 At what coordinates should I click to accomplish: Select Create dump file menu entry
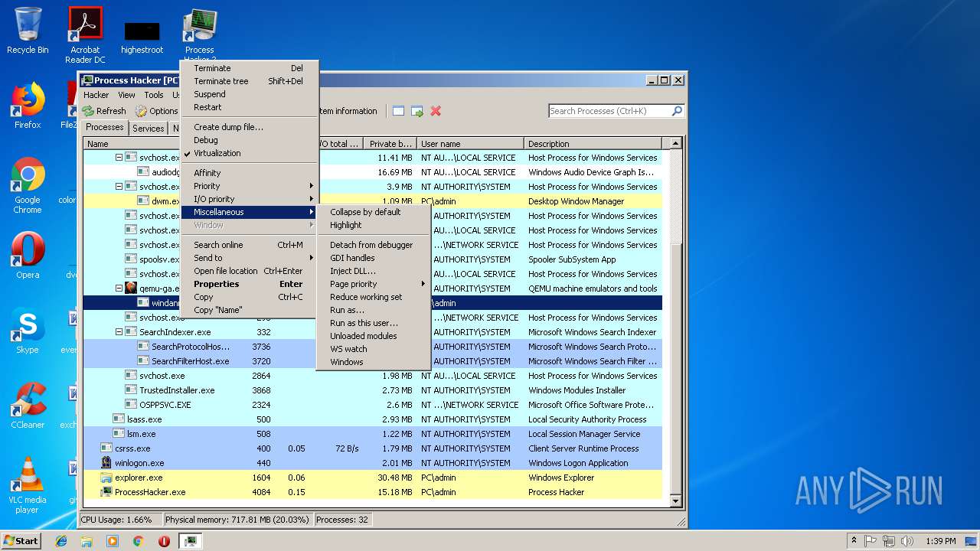[x=249, y=127]
